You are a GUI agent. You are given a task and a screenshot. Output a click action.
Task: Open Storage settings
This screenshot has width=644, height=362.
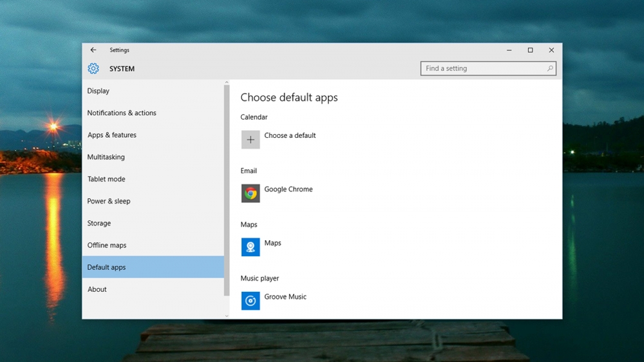coord(153,223)
